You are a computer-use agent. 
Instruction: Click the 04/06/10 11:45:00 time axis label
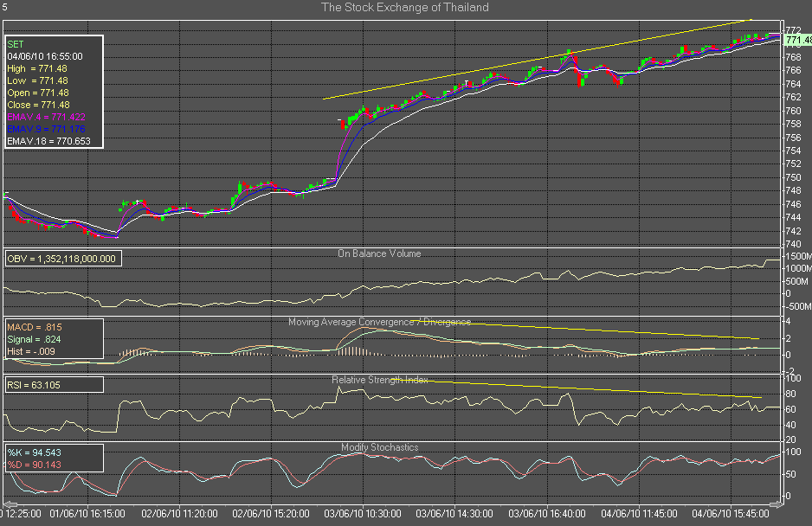[639, 514]
